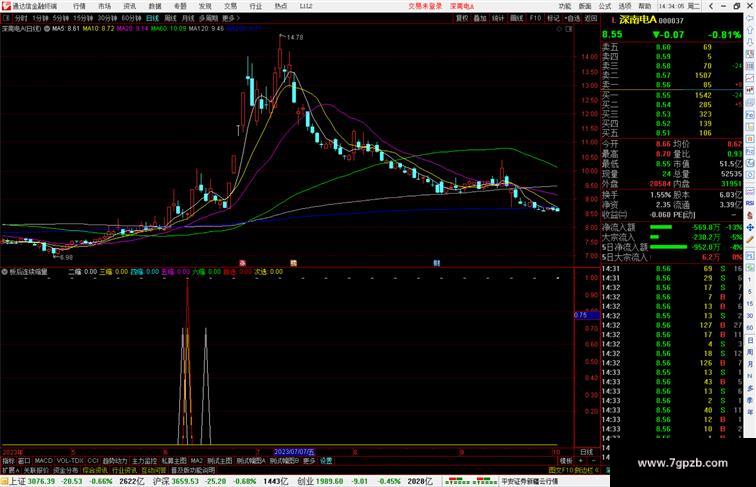Click the chart settings gear icon near MA5
756x487 pixels.
(47, 29)
